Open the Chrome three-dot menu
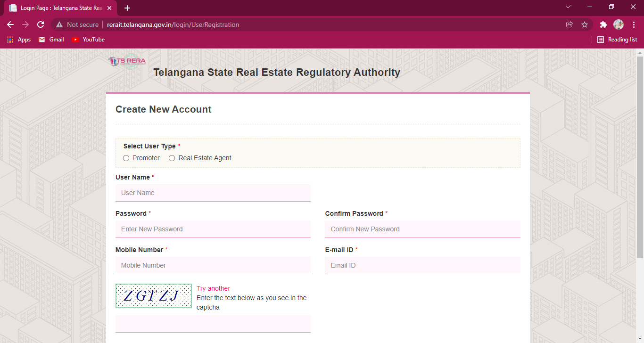 pyautogui.click(x=634, y=24)
